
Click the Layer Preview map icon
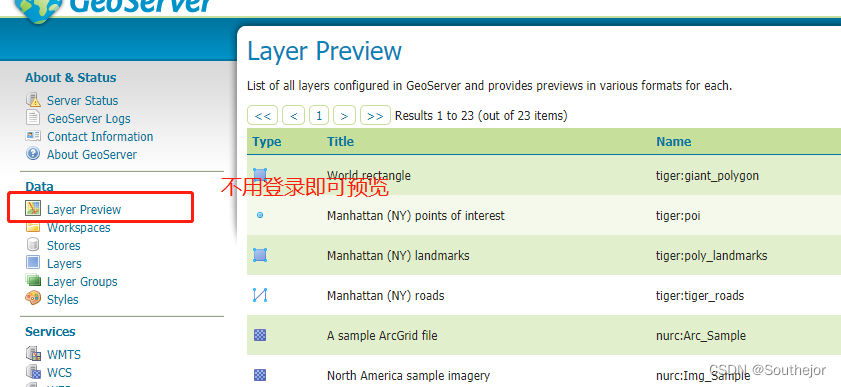tap(33, 209)
